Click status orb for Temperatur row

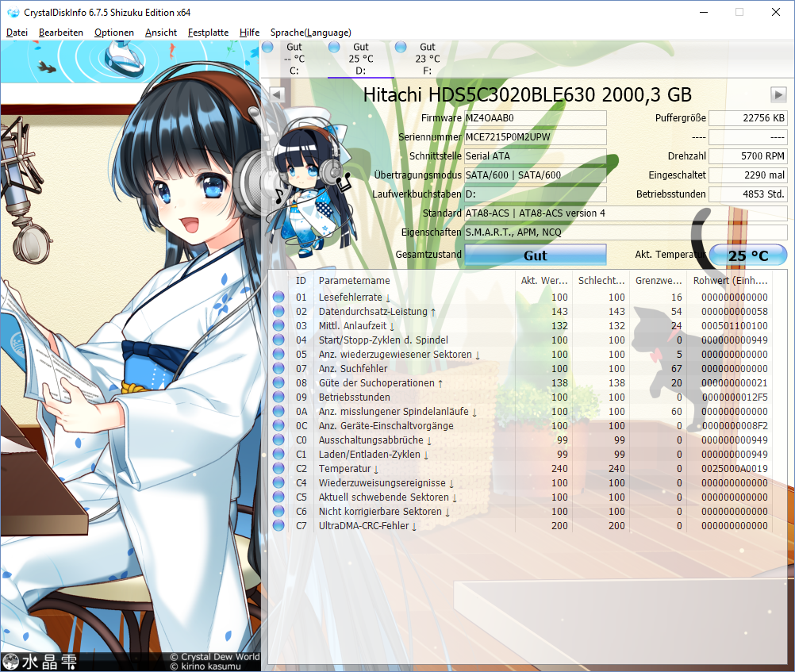[x=278, y=468]
